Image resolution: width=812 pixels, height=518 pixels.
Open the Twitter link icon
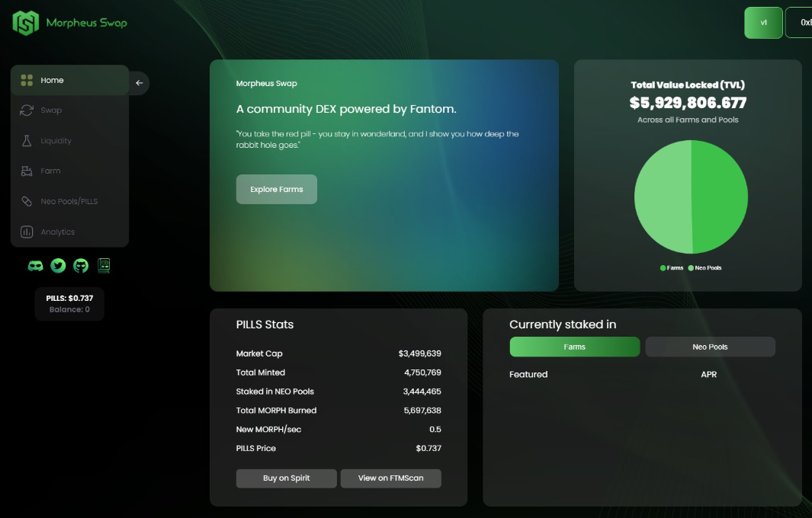tap(58, 265)
